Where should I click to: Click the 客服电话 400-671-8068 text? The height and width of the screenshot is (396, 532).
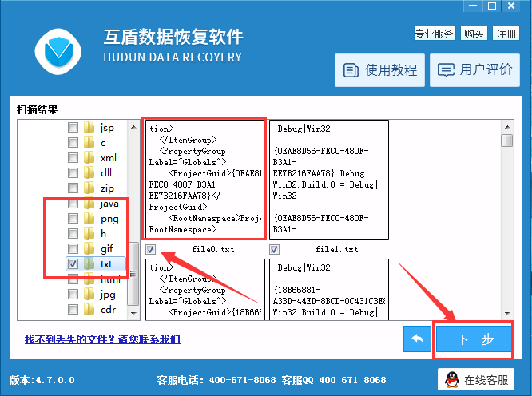click(x=216, y=380)
